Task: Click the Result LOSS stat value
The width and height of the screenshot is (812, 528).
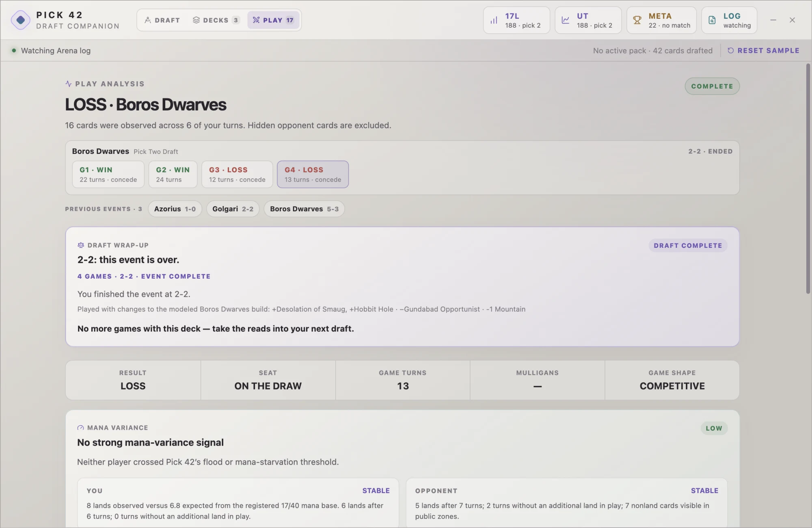Action: (133, 386)
